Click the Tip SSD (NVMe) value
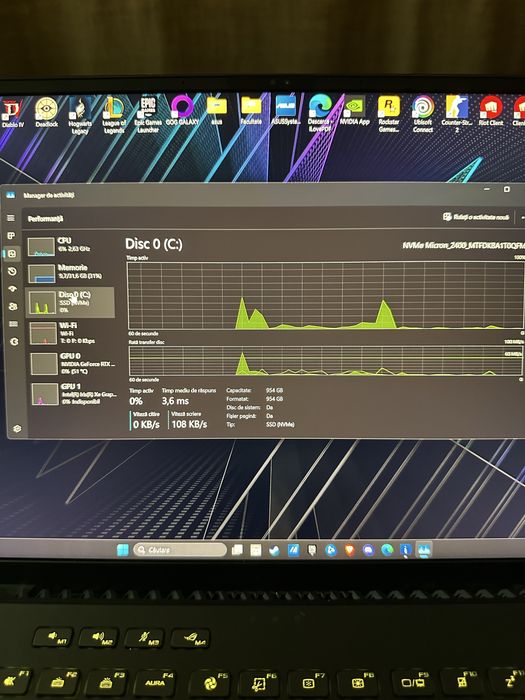The height and width of the screenshot is (700, 525). tap(279, 425)
